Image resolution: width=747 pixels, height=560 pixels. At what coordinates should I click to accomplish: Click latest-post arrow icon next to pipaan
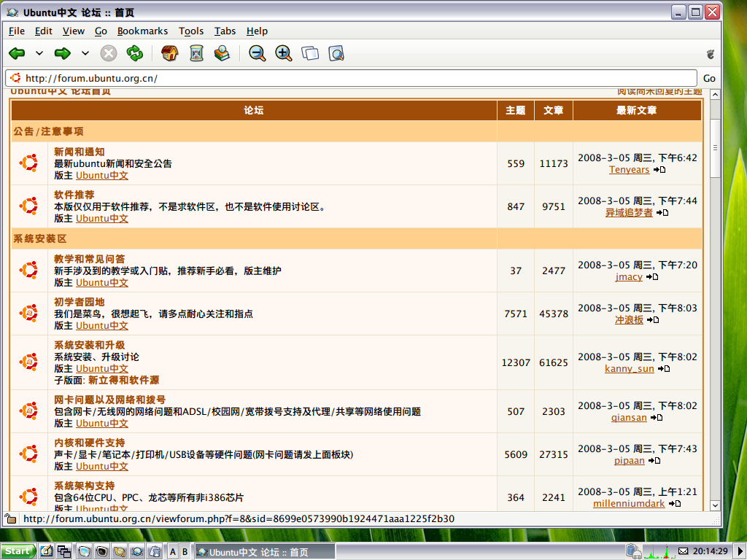[654, 461]
